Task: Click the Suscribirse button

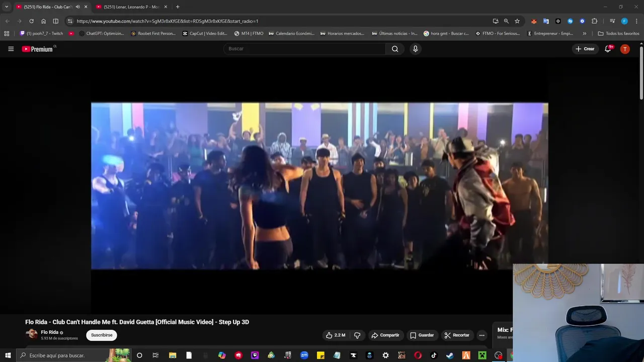Action: [x=102, y=335]
